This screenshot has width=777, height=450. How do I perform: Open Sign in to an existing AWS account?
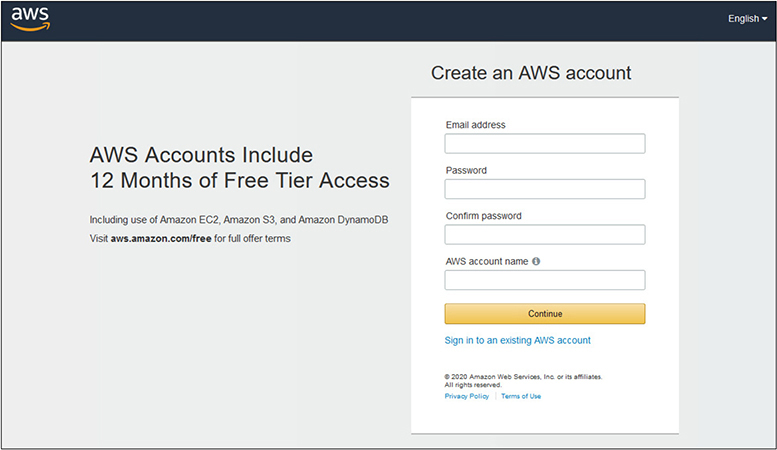[517, 340]
